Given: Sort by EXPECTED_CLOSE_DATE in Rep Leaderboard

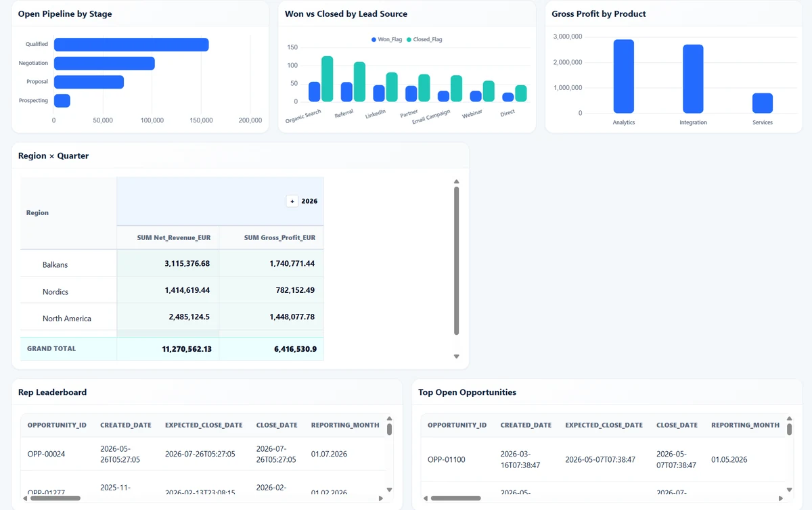Looking at the screenshot, I should [x=204, y=425].
